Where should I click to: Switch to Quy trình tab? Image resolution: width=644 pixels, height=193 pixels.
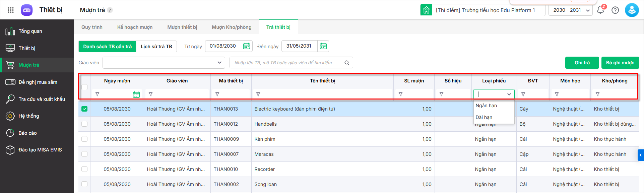(92, 27)
